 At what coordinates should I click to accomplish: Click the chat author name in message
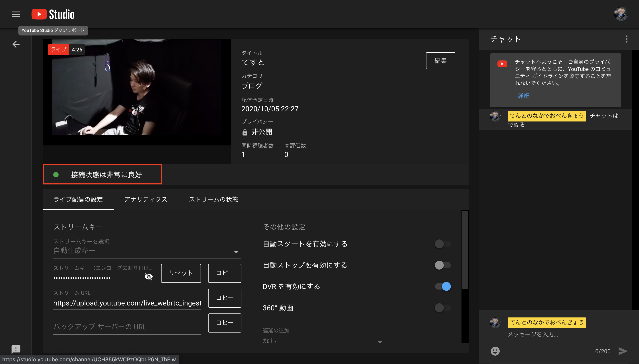(x=547, y=116)
